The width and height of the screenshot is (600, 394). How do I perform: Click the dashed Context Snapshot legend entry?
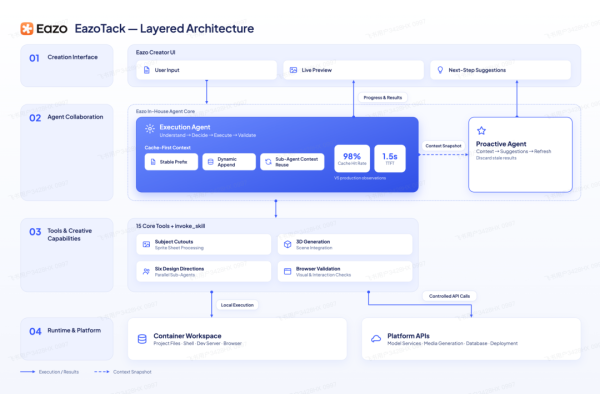[123, 372]
